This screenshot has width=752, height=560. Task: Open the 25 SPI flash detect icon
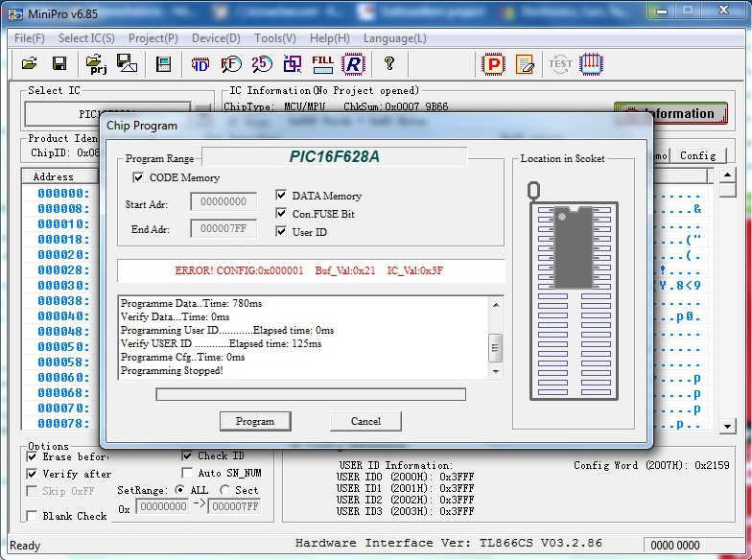[262, 63]
